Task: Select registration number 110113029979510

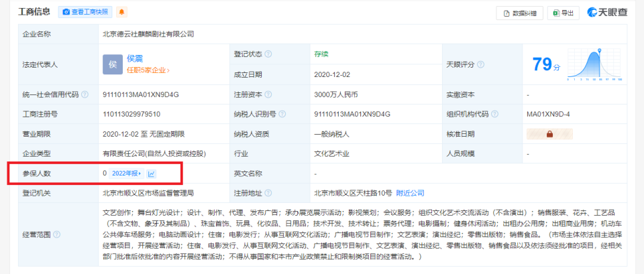Action: [131, 115]
